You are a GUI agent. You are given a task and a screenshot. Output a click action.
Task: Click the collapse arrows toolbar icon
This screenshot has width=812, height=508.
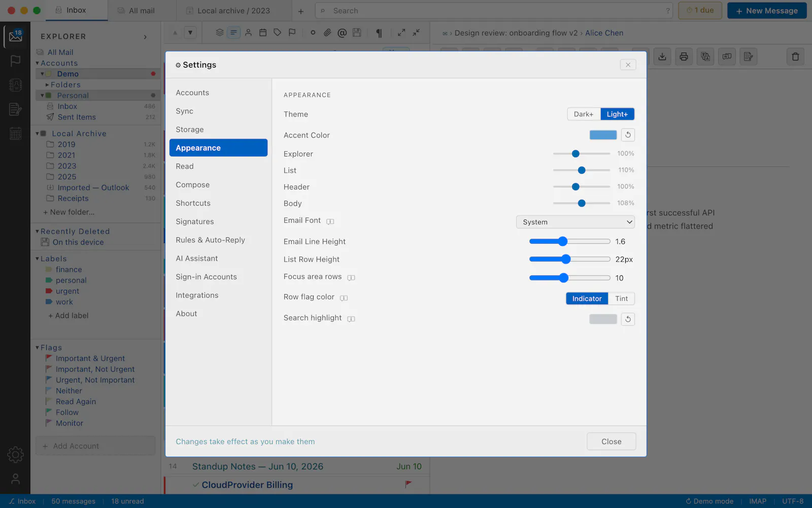click(x=416, y=33)
